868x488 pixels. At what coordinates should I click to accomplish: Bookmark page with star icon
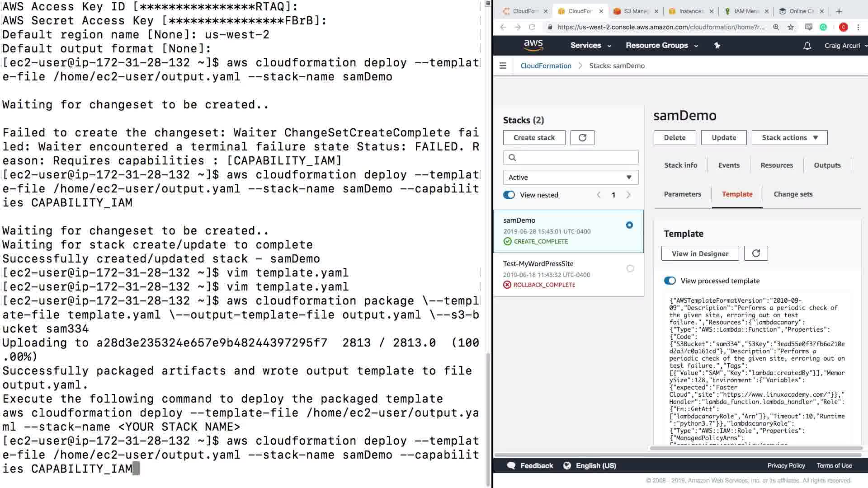click(x=791, y=27)
